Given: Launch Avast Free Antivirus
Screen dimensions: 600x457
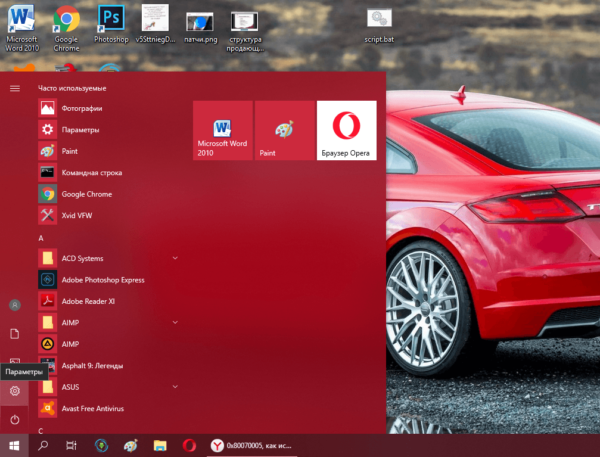Looking at the screenshot, I should 109,408.
